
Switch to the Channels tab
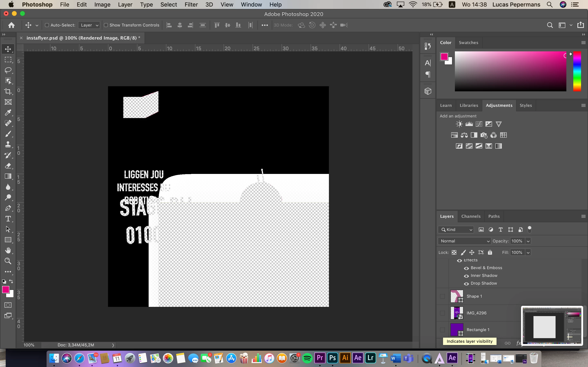coord(471,216)
